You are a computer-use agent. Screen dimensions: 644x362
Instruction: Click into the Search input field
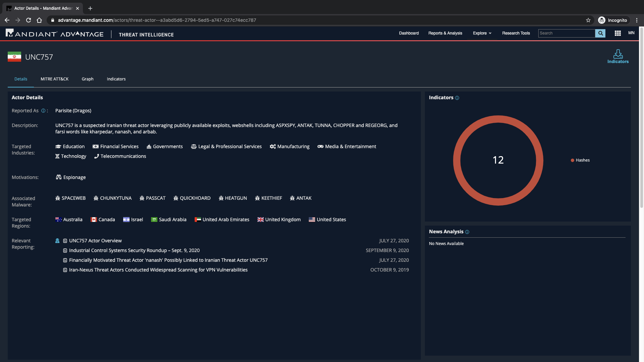[566, 33]
